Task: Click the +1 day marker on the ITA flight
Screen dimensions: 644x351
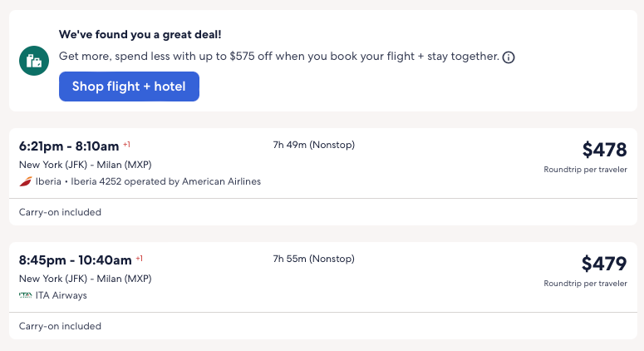Action: [140, 258]
